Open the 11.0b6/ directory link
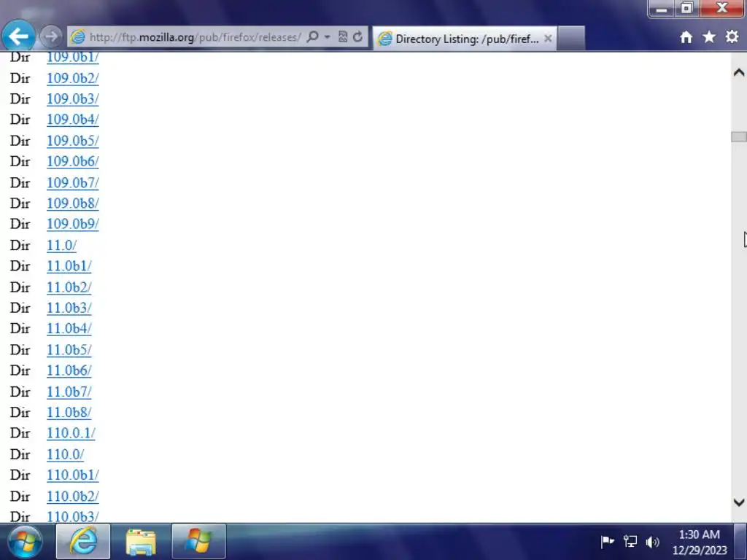Viewport: 747px width, 560px height. pos(69,370)
